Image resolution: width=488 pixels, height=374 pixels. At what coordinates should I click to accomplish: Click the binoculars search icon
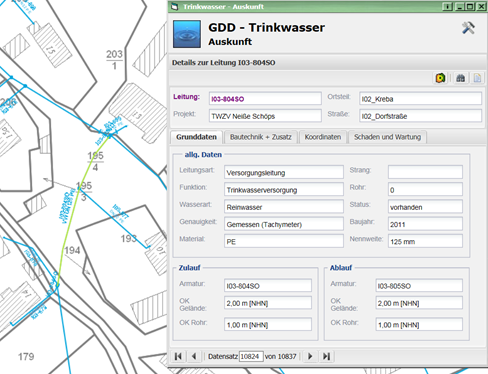461,78
